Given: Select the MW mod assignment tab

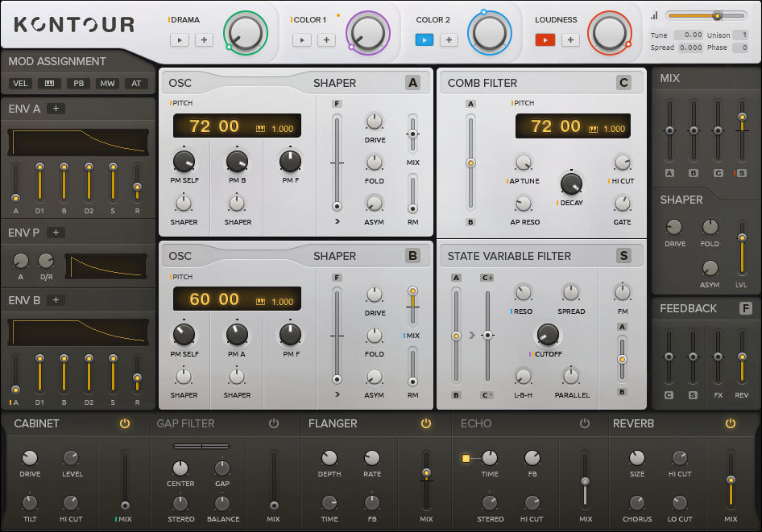Looking at the screenshot, I should coord(107,84).
